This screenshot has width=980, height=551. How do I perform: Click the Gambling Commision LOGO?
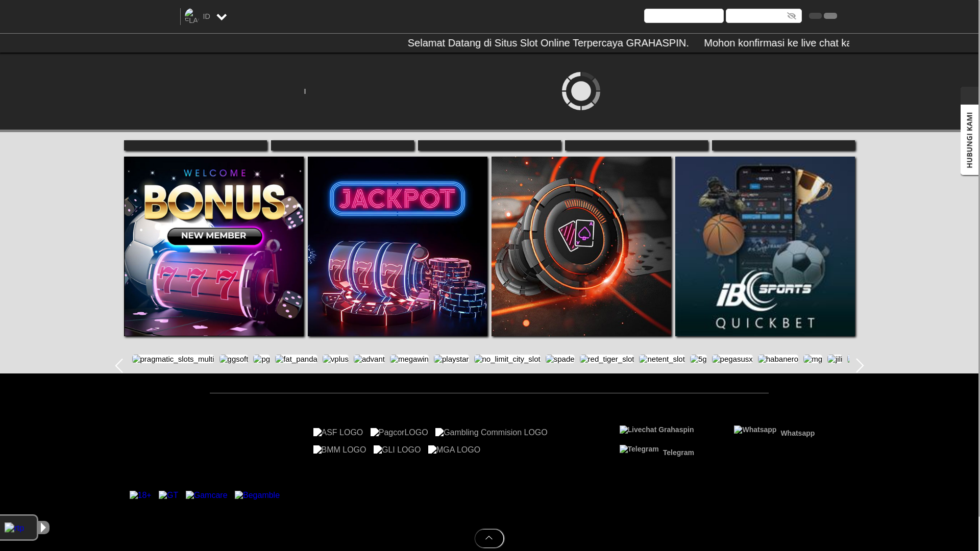point(491,433)
